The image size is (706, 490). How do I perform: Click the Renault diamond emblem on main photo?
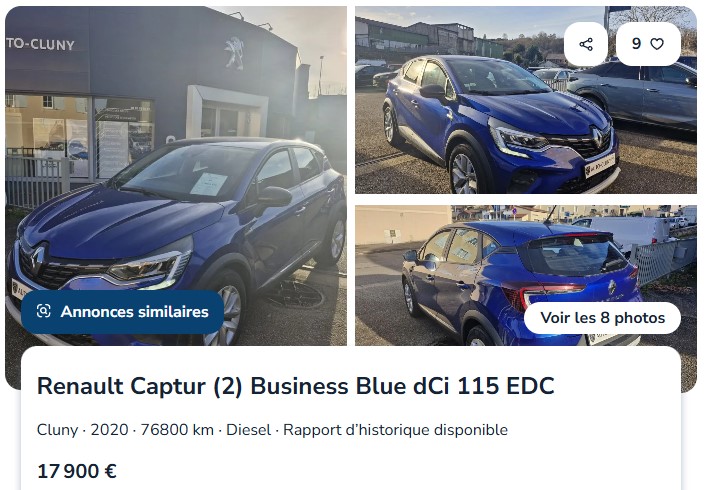(38, 260)
